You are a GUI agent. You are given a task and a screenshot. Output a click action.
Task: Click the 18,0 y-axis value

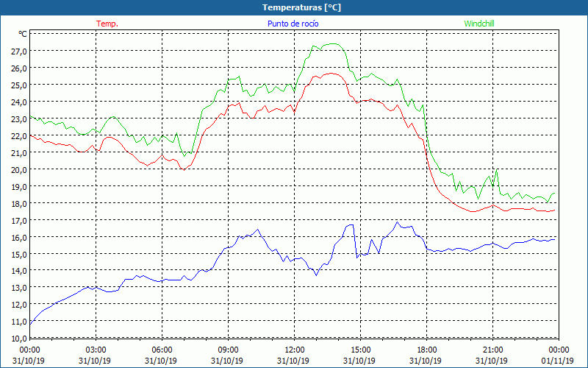tap(19, 204)
